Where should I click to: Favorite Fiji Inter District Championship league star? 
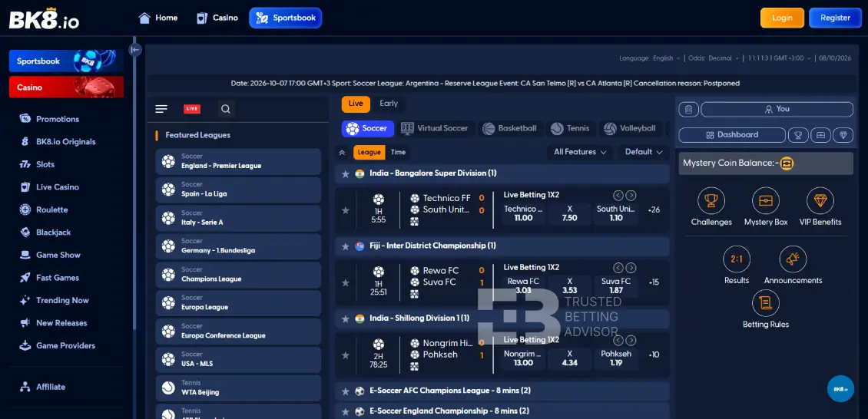[346, 246]
